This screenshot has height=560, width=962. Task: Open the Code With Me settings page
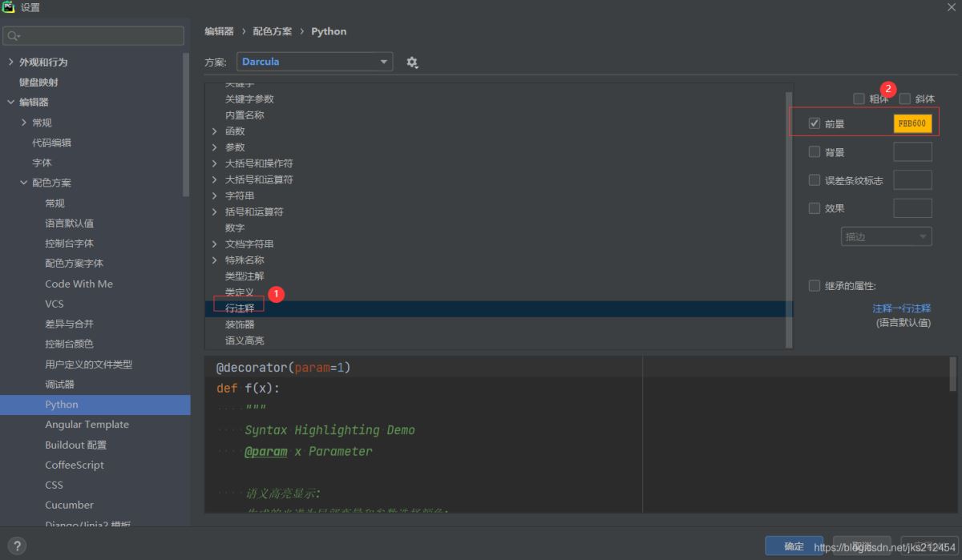79,284
